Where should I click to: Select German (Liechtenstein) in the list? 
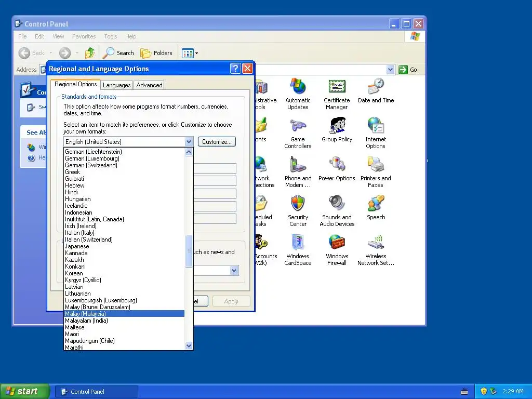(x=124, y=152)
